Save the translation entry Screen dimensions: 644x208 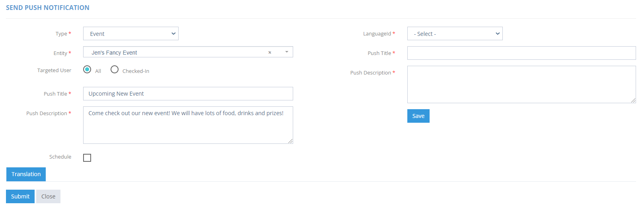pos(418,116)
